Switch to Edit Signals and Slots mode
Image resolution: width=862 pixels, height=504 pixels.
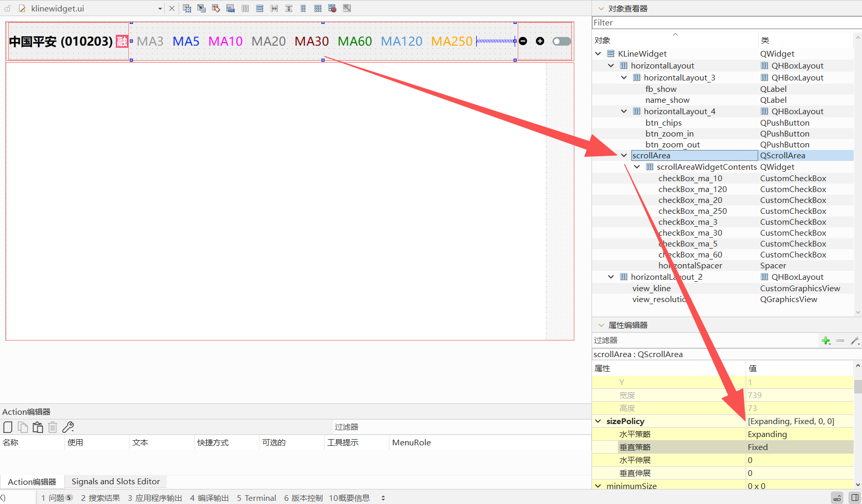click(x=201, y=8)
